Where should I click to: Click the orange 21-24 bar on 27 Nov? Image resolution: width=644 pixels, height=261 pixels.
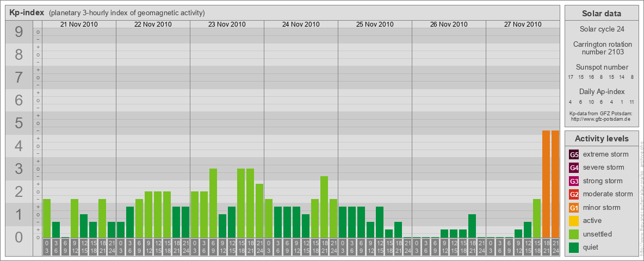click(555, 184)
